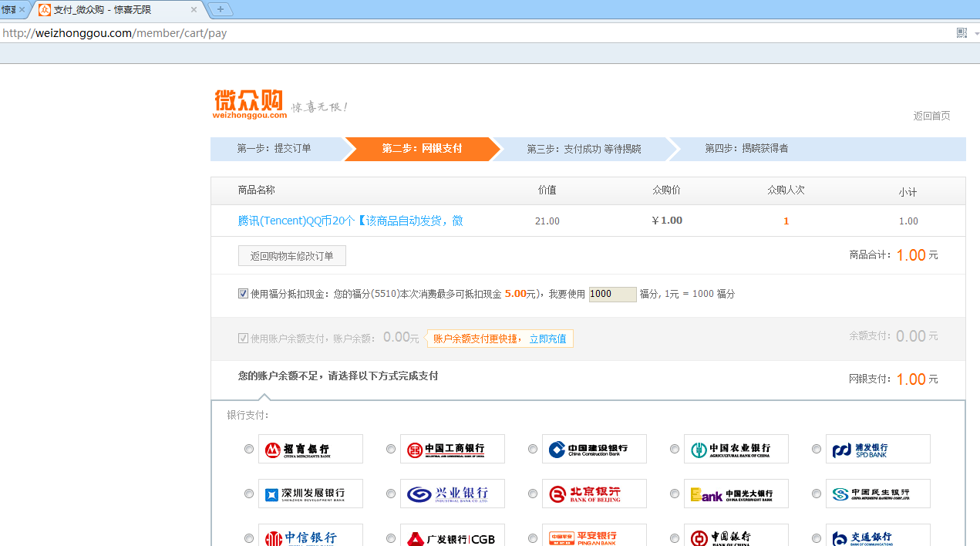Screen dimensions: 980x546
Task: Click the 微众购 site logo
Action: pos(251,104)
